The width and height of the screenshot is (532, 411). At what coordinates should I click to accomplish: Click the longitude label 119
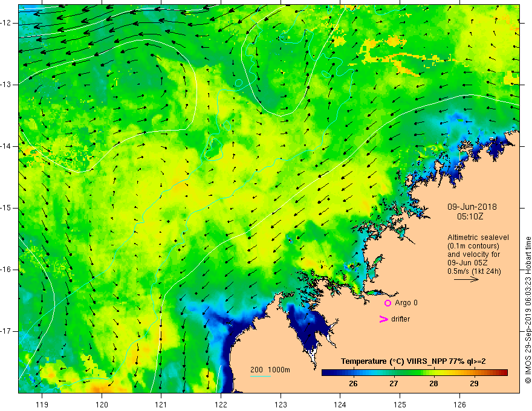(42, 404)
